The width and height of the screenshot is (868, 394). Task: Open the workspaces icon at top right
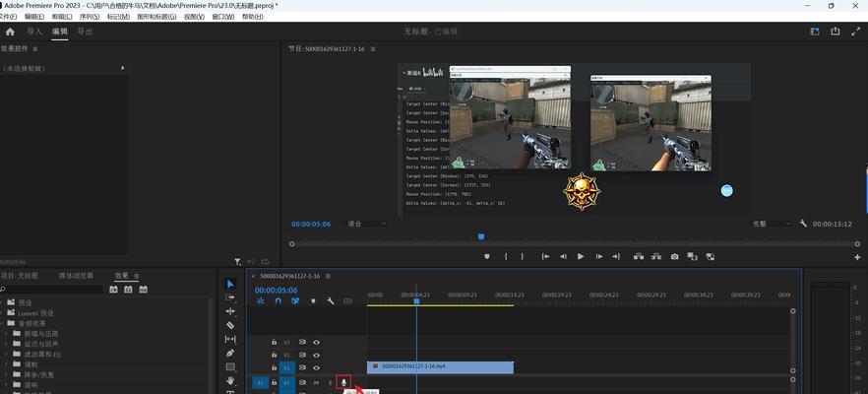815,32
